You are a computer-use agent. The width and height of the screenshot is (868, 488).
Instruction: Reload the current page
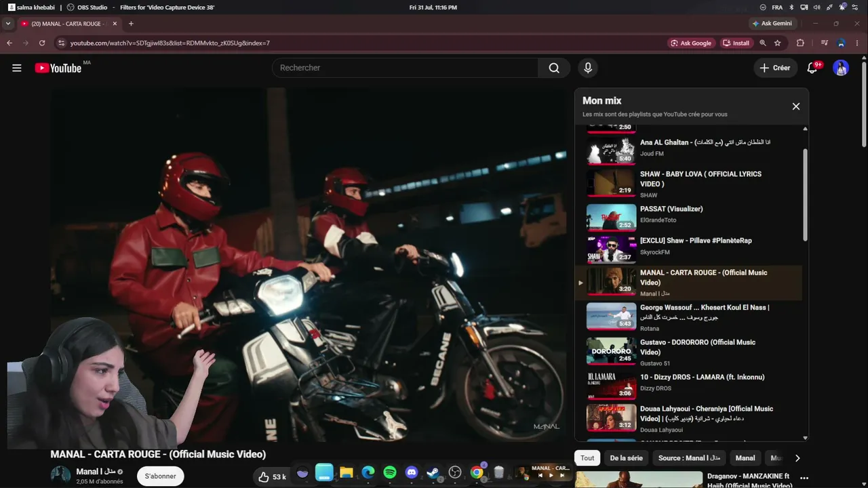click(42, 43)
